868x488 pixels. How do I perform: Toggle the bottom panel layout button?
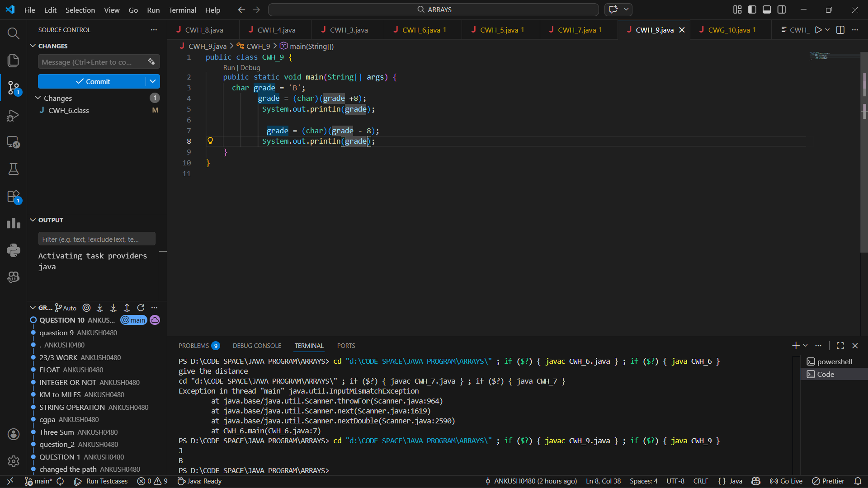(767, 9)
